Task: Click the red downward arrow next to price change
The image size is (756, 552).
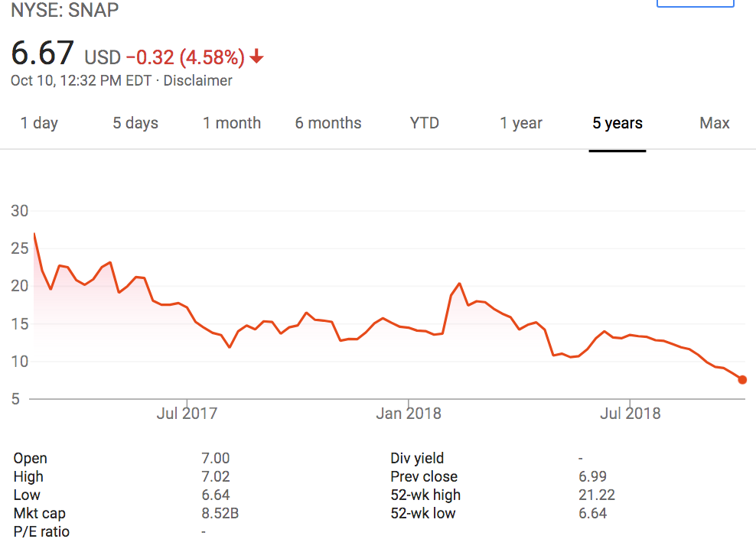Action: click(256, 57)
